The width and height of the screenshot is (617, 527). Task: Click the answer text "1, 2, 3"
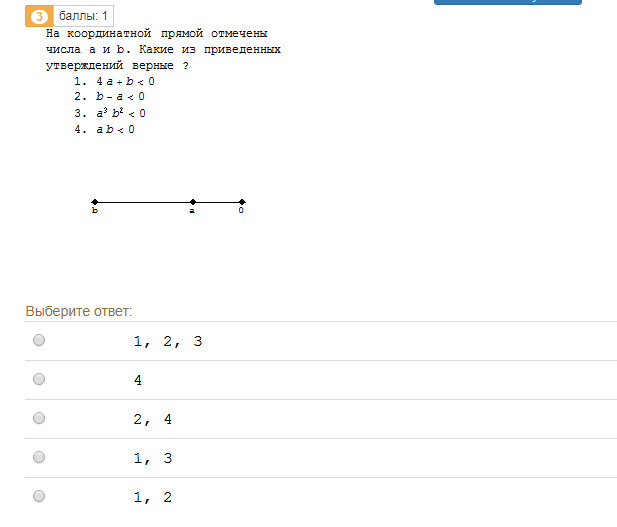click(x=168, y=342)
